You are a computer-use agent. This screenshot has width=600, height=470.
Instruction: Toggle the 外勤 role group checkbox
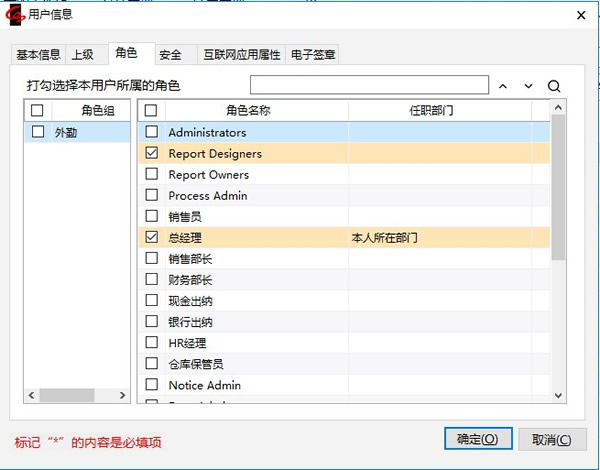point(38,132)
